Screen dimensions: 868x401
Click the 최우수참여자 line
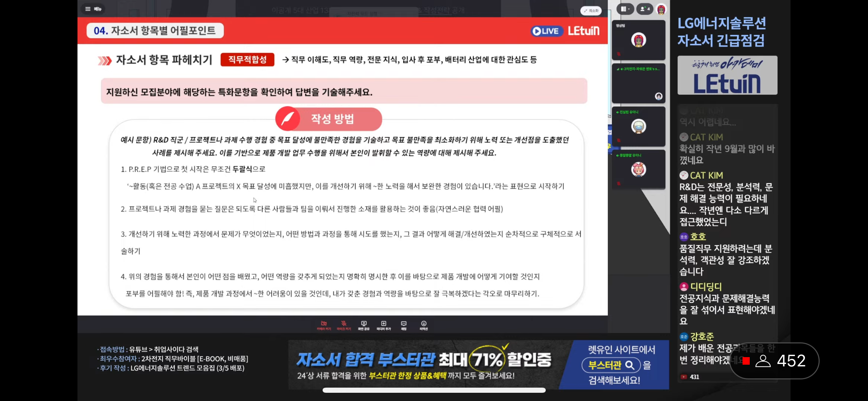[173, 359]
